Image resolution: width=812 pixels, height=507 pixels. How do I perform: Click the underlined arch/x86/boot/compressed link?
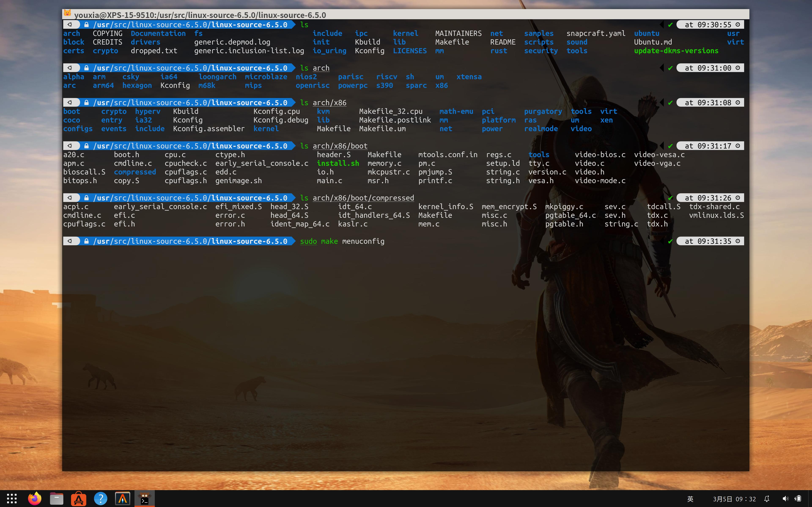(x=363, y=198)
